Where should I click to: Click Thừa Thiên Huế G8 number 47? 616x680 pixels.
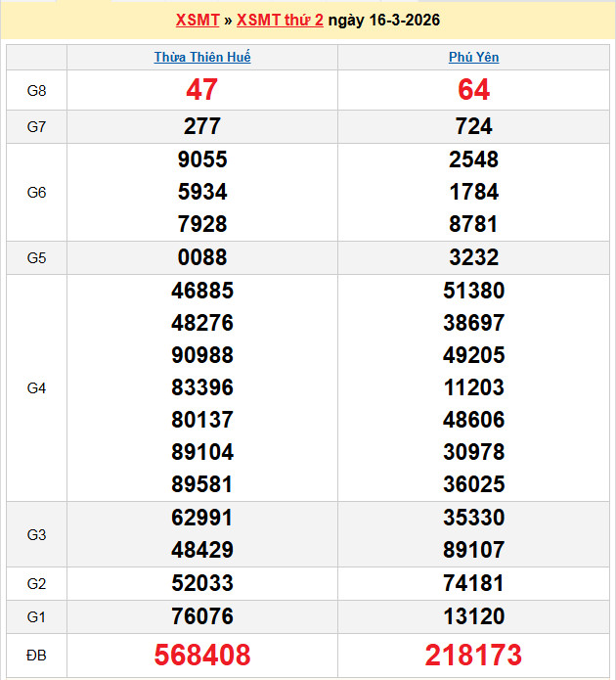click(201, 90)
